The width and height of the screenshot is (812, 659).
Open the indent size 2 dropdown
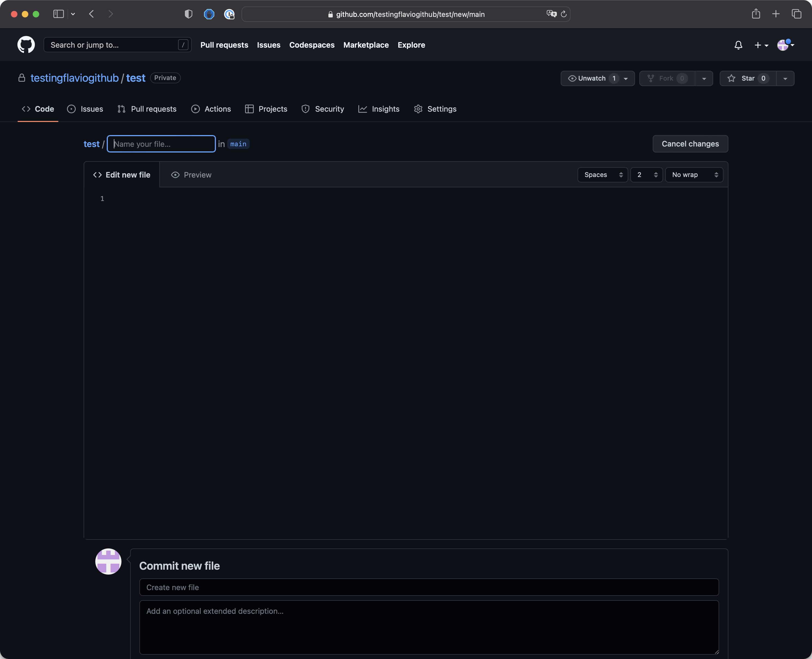(646, 175)
